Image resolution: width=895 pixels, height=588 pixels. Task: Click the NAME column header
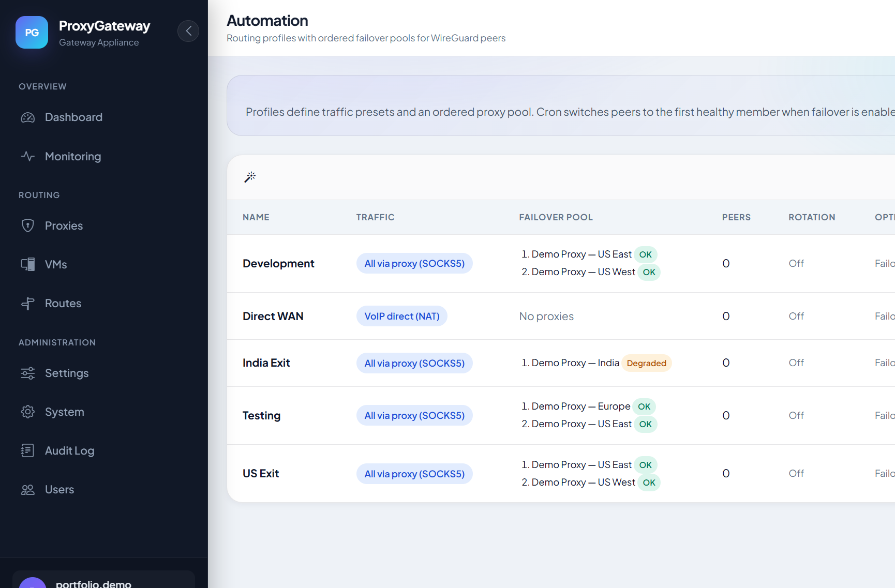point(256,217)
